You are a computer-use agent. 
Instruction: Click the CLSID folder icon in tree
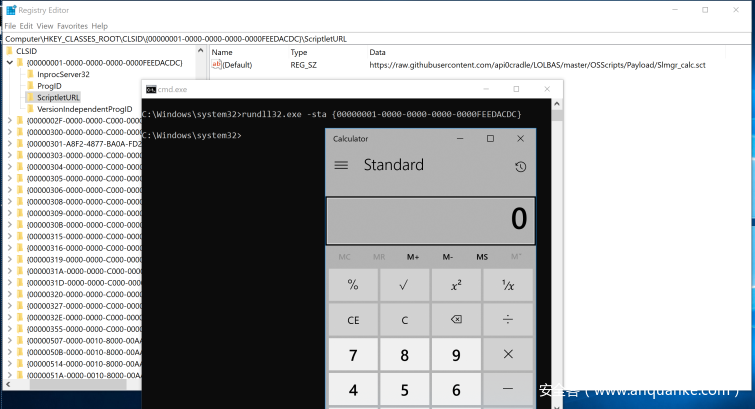(10, 51)
